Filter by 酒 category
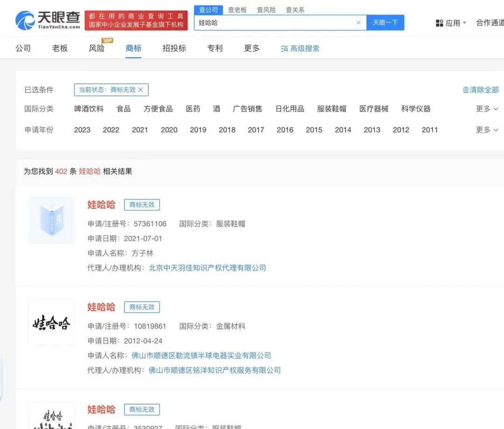This screenshot has width=504, height=429. [x=217, y=109]
